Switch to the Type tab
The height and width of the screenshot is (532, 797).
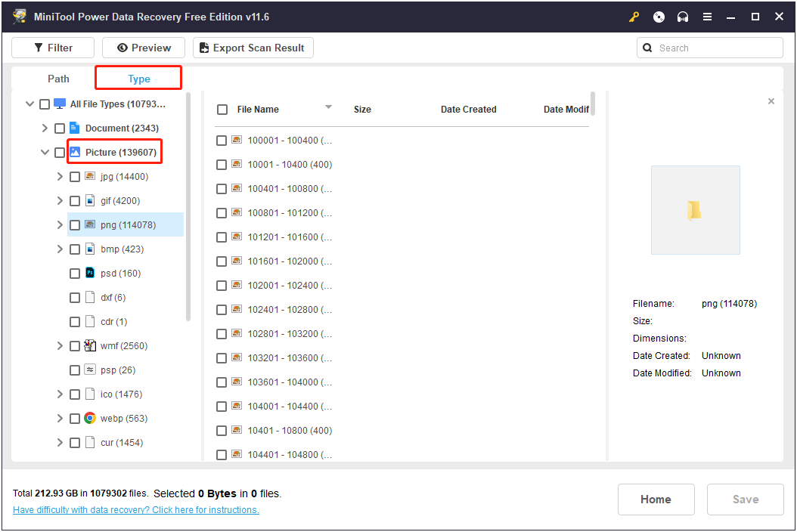click(x=139, y=79)
